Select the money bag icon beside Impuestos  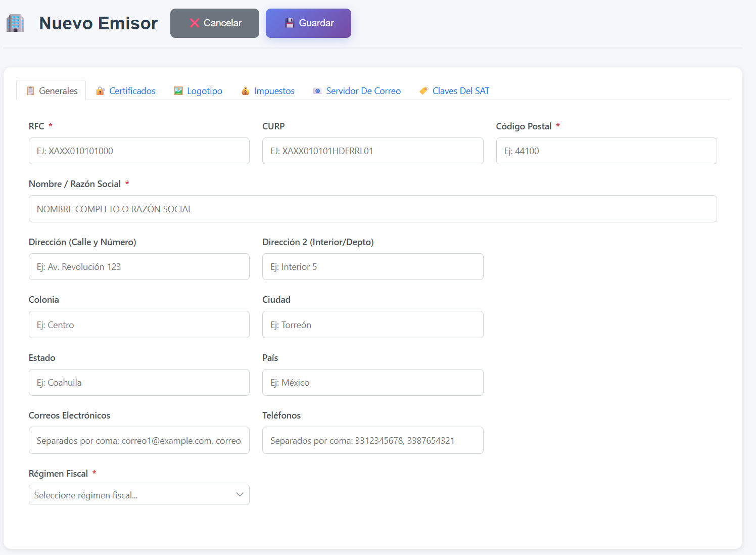(x=246, y=90)
